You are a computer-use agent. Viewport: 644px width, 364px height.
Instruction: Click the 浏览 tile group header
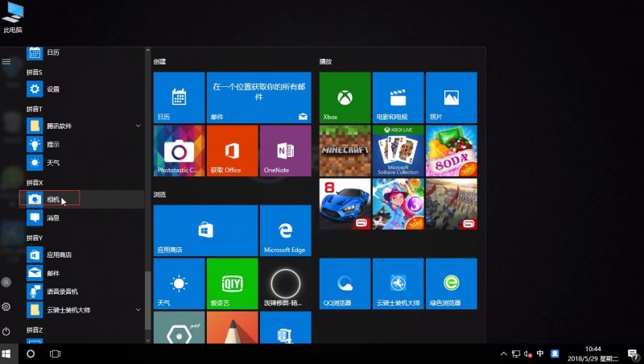pyautogui.click(x=159, y=194)
